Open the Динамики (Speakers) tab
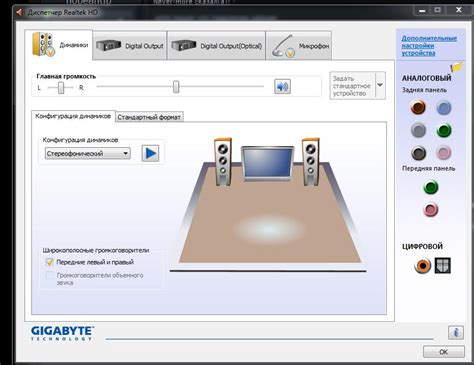Viewport: 474px width, 365px height. [x=59, y=45]
